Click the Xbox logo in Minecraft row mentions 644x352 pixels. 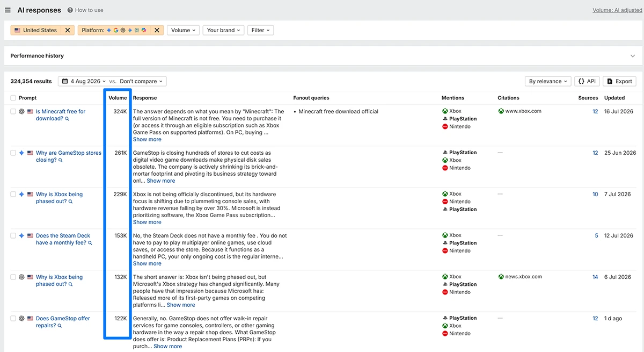coord(445,111)
